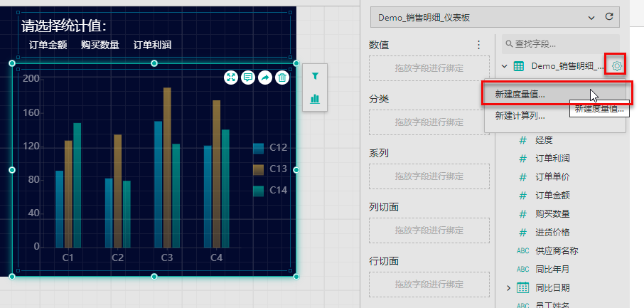Screen dimensions: 644x308
Task: Select the 订单单价 field in list
Action: click(x=552, y=176)
